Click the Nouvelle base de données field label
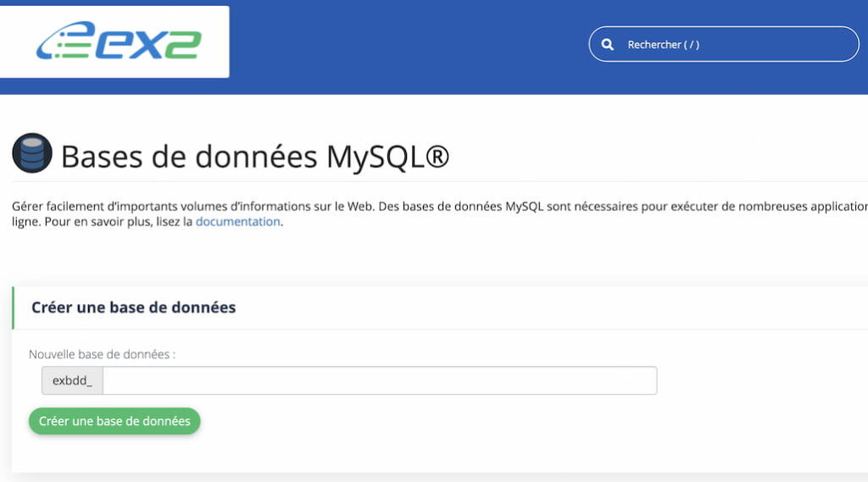 click(102, 354)
